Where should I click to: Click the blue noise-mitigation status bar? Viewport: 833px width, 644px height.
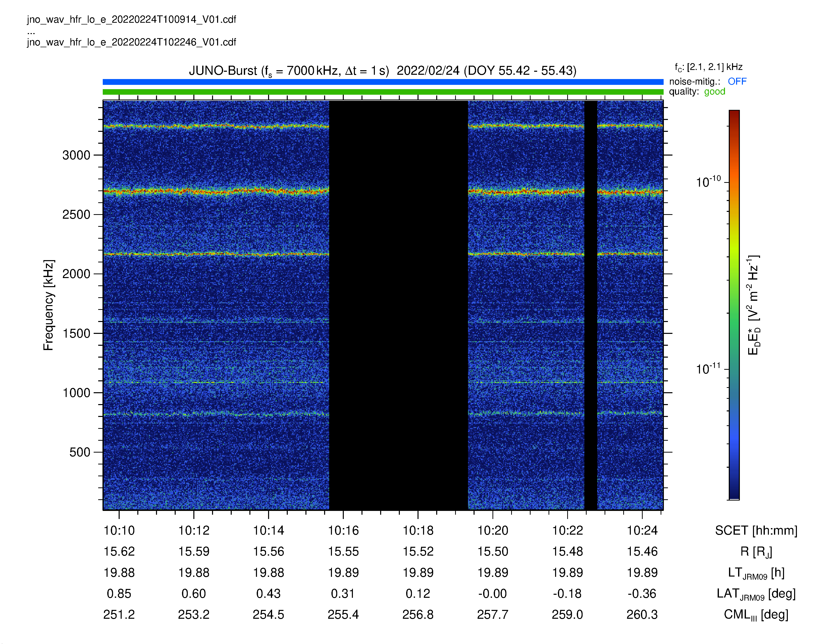[x=383, y=82]
